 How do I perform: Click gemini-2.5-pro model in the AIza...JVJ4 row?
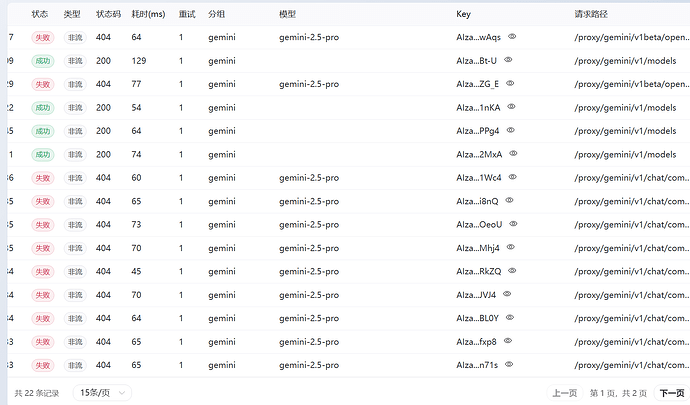click(x=309, y=295)
